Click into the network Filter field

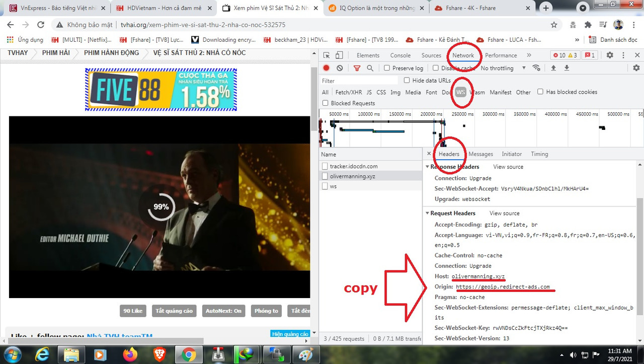360,81
